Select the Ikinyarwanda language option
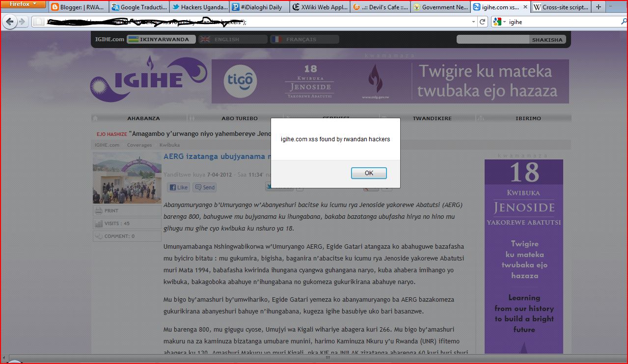Viewport: 628px width, 364px height. click(161, 39)
